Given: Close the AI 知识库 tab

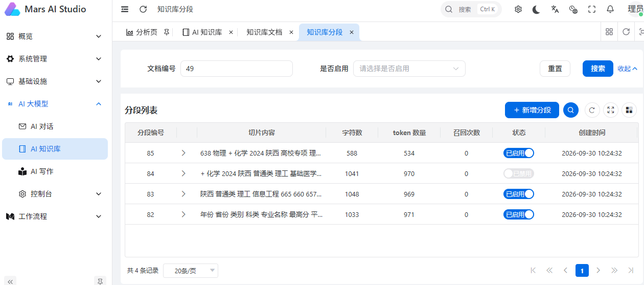Looking at the screenshot, I should point(231,32).
